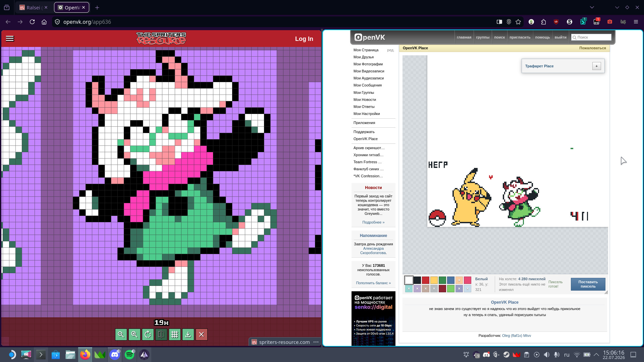Click the OpenVK logo
The image size is (644, 362).
[x=370, y=38]
